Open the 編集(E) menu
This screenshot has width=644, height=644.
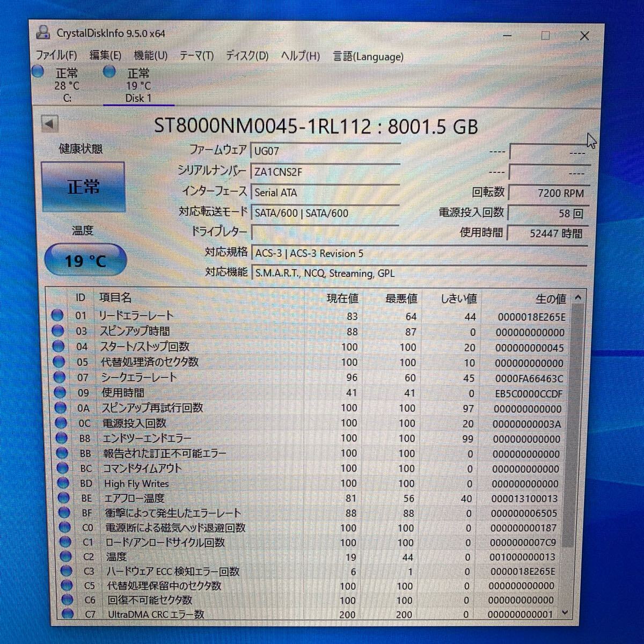[x=105, y=55]
